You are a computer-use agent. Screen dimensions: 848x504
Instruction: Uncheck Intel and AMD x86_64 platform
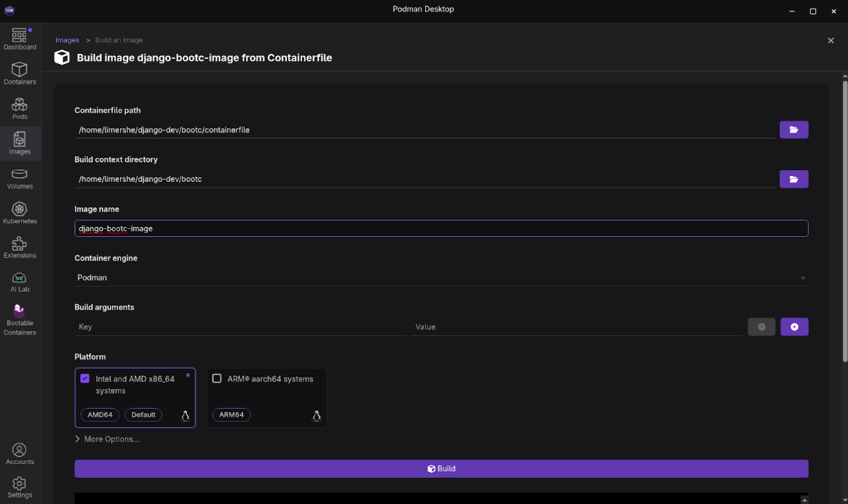tap(85, 378)
